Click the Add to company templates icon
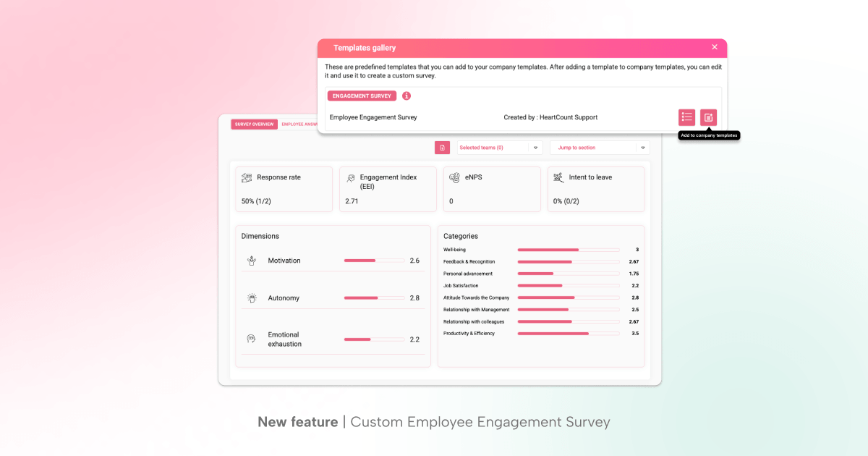The width and height of the screenshot is (868, 456). click(708, 117)
